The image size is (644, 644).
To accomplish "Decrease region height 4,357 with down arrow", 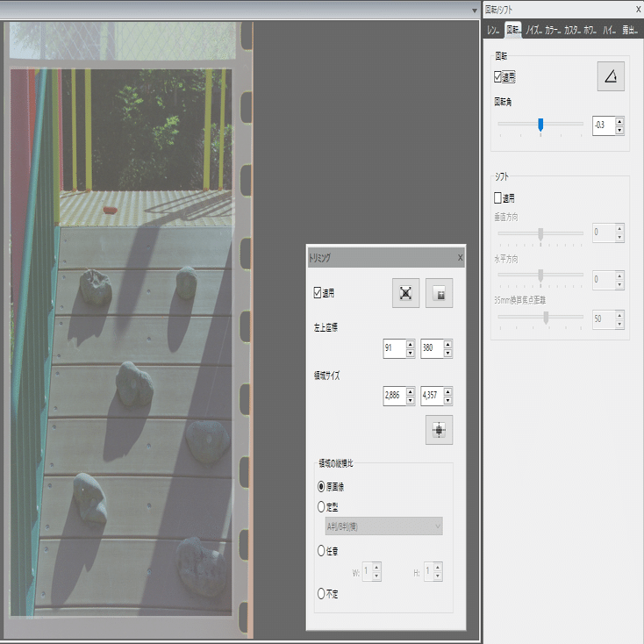I will 448,400.
